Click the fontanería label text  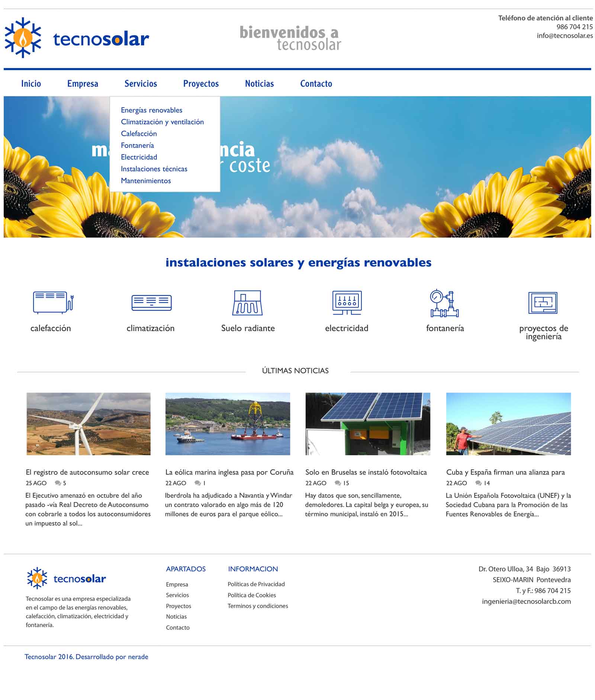pyautogui.click(x=445, y=328)
